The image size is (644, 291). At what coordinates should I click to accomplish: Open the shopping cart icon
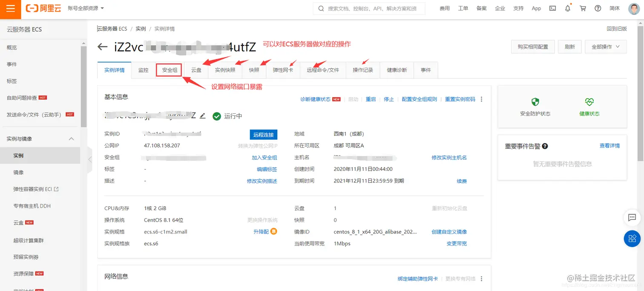[x=583, y=8]
